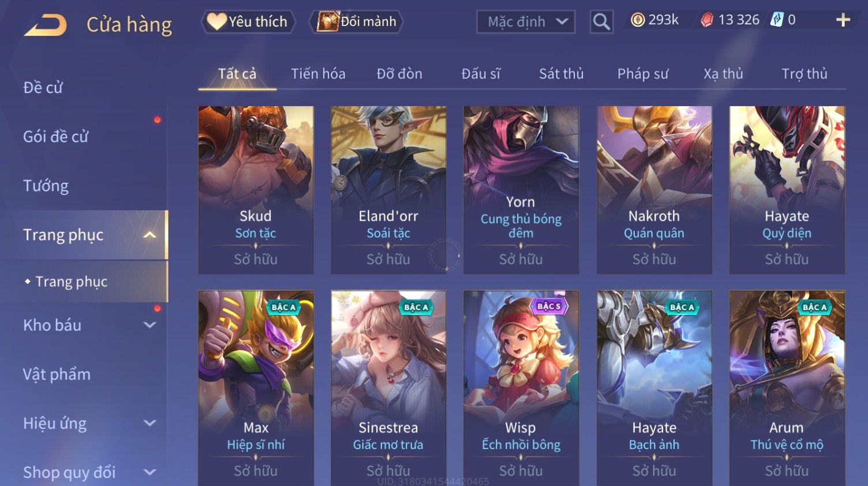Open the Mặc định sort dropdown

(x=526, y=22)
